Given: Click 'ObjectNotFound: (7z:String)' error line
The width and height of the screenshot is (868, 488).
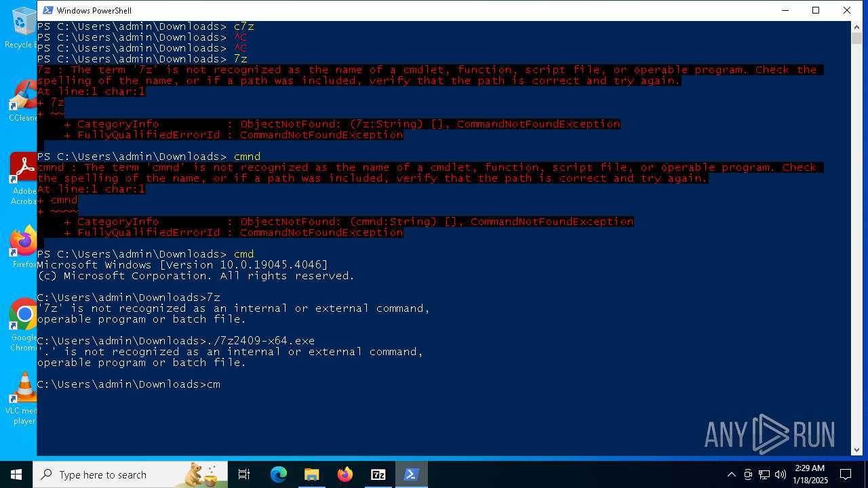Looking at the screenshot, I should coord(329,124).
